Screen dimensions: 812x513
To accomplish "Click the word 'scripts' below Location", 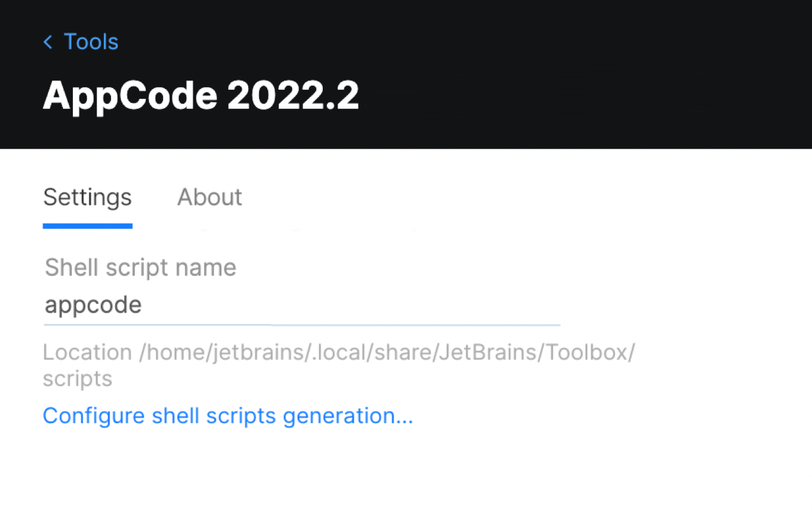I will point(77,379).
